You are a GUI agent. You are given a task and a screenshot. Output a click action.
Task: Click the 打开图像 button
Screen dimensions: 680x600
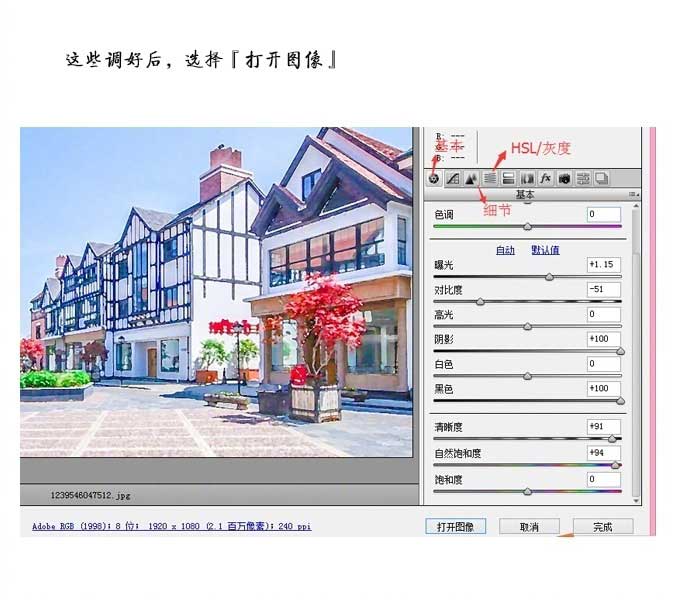pyautogui.click(x=455, y=527)
